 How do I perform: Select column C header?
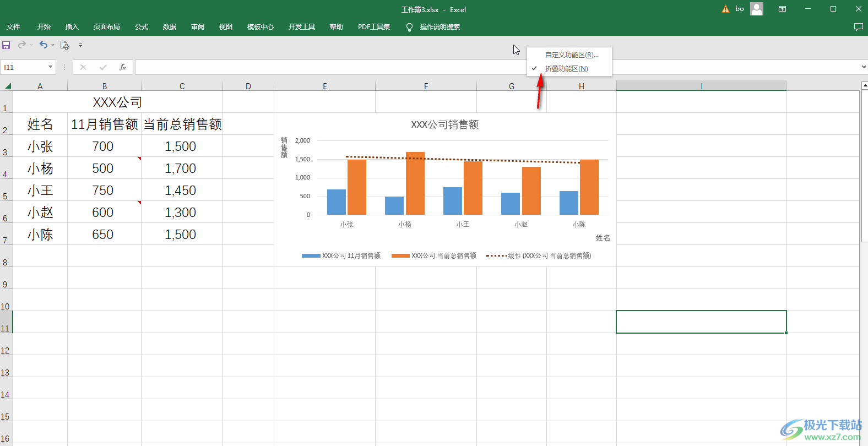(182, 86)
